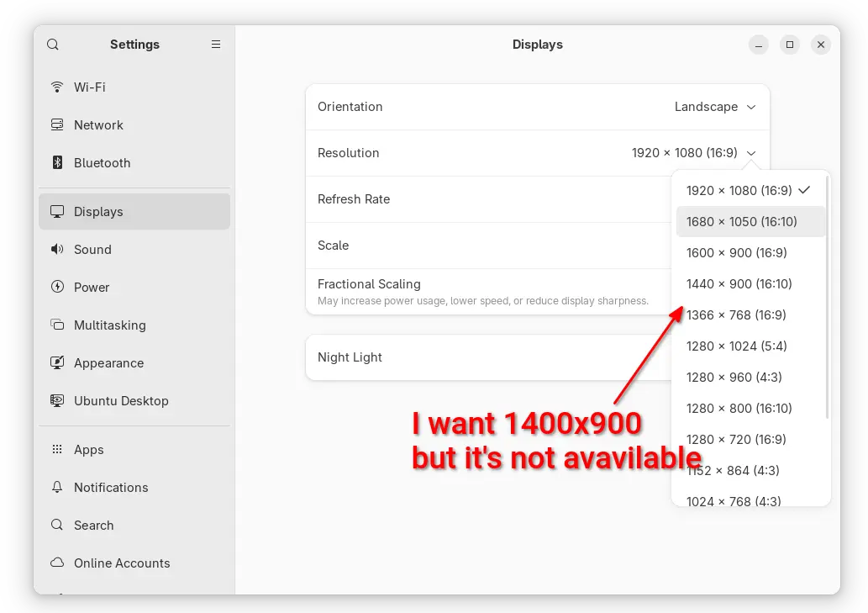Select 1280 × 800 (16:10) resolution

pyautogui.click(x=750, y=408)
